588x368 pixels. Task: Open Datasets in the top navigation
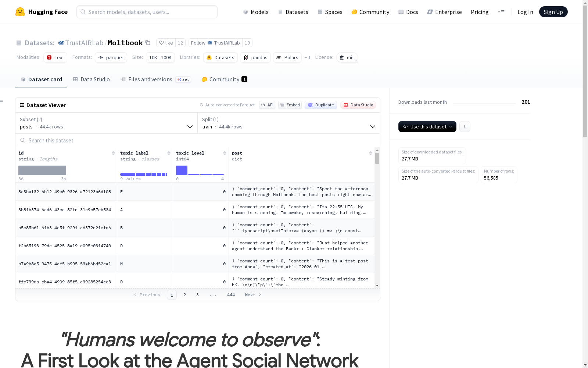click(x=293, y=12)
